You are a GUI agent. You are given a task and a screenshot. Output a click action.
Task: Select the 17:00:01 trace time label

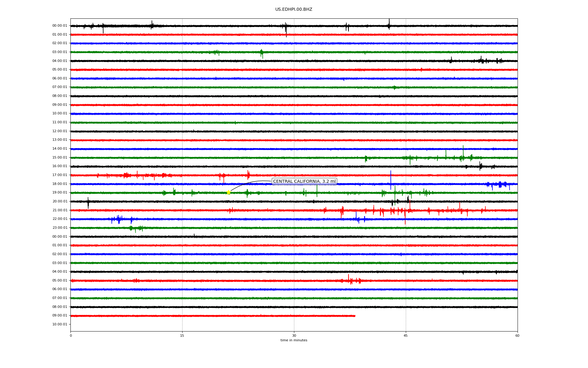coord(60,175)
